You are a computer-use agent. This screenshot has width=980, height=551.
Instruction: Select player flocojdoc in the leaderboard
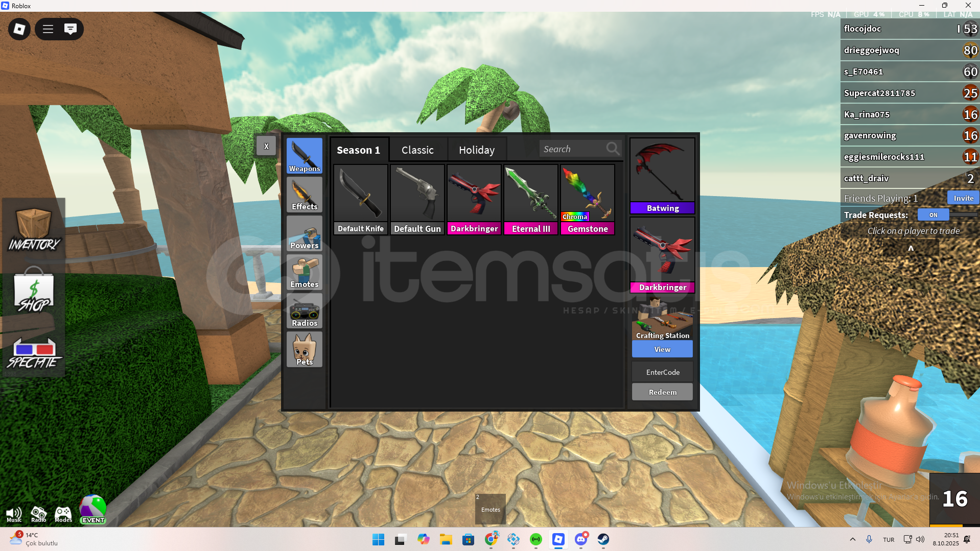[x=910, y=29]
